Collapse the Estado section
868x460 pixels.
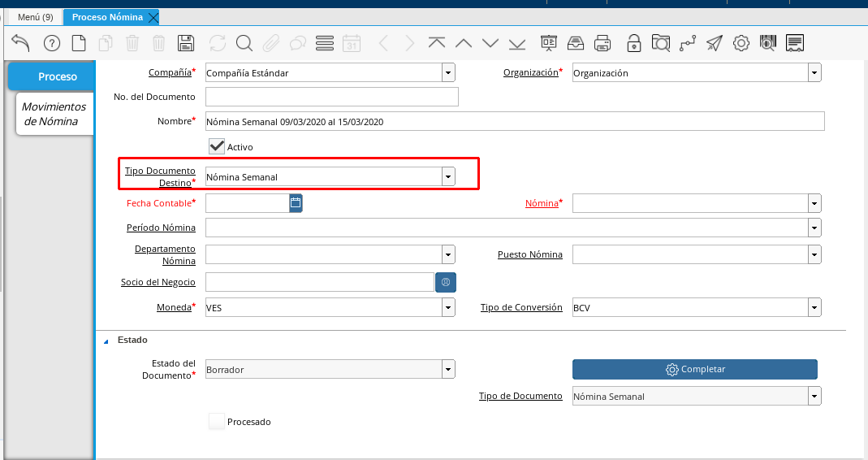[x=106, y=341]
